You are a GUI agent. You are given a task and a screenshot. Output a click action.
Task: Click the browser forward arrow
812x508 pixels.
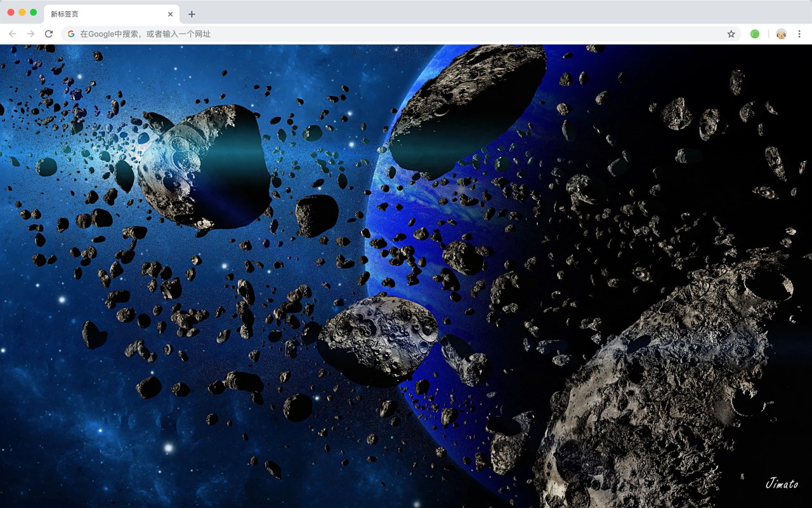(x=30, y=34)
